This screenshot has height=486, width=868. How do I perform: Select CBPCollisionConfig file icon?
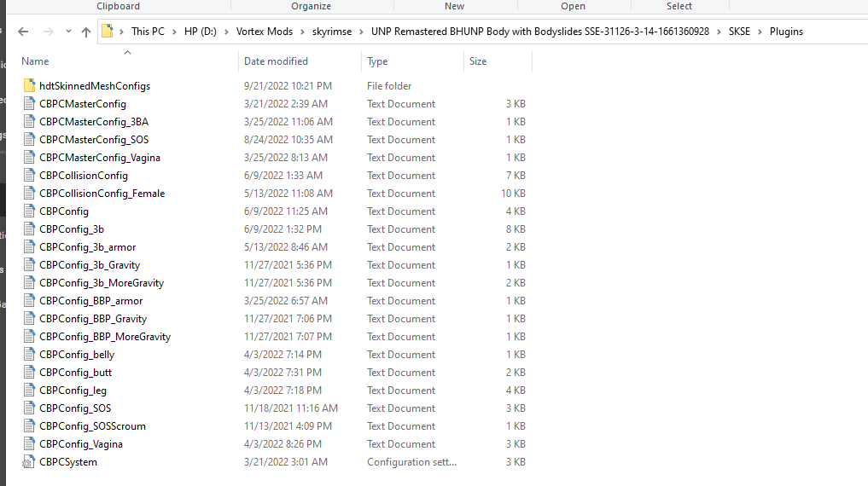click(x=29, y=176)
